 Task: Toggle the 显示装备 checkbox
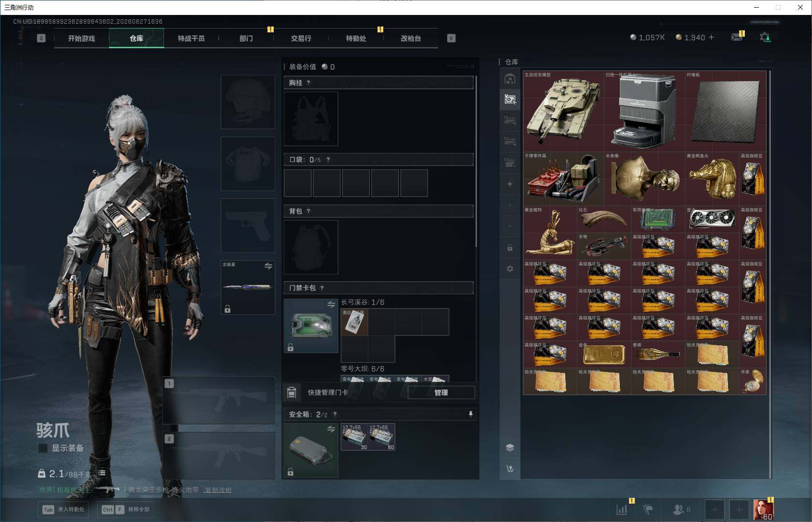[x=43, y=448]
